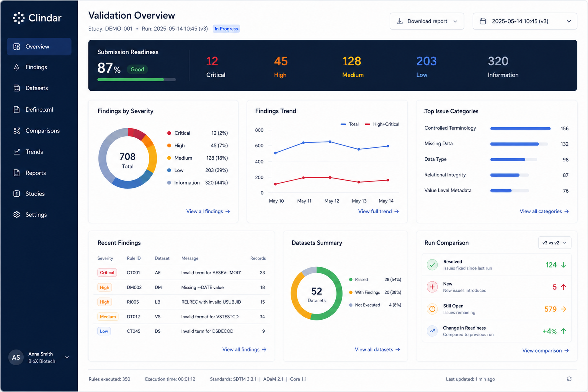Click the AS user avatar
The height and width of the screenshot is (392, 588).
16,358
